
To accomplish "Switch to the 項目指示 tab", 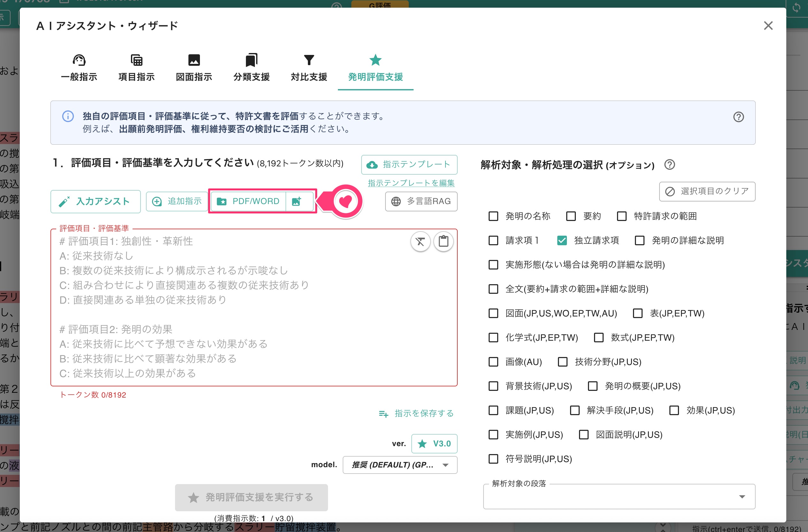I will [x=136, y=68].
